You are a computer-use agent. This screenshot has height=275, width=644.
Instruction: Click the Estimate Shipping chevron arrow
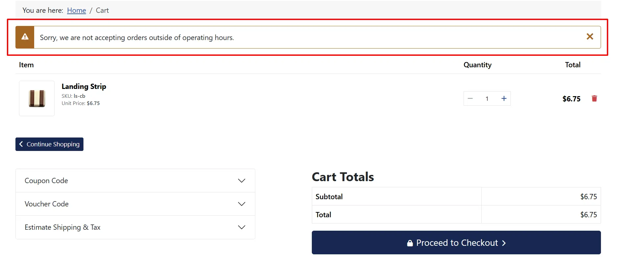point(241,227)
